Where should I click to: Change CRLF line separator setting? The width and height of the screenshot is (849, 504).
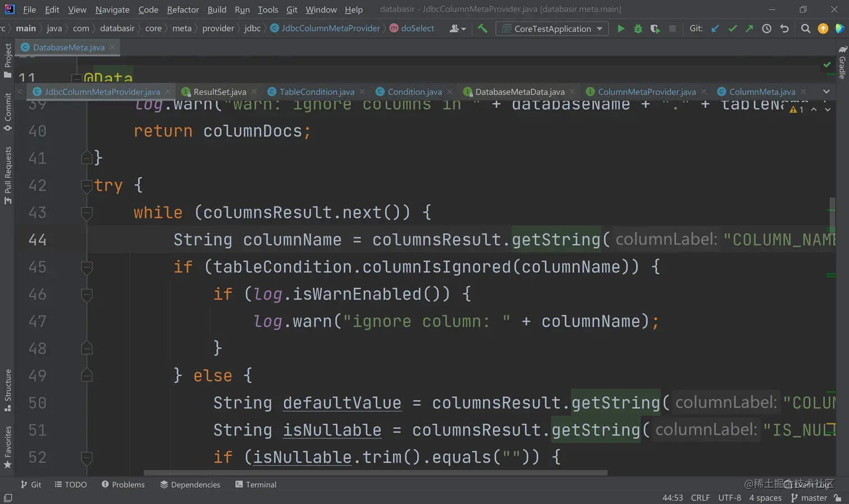[700, 498]
